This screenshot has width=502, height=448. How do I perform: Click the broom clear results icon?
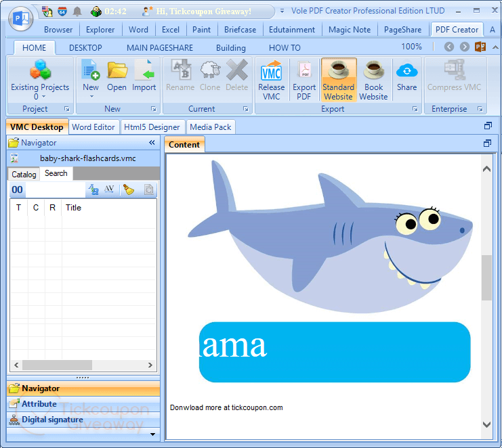pyautogui.click(x=129, y=189)
